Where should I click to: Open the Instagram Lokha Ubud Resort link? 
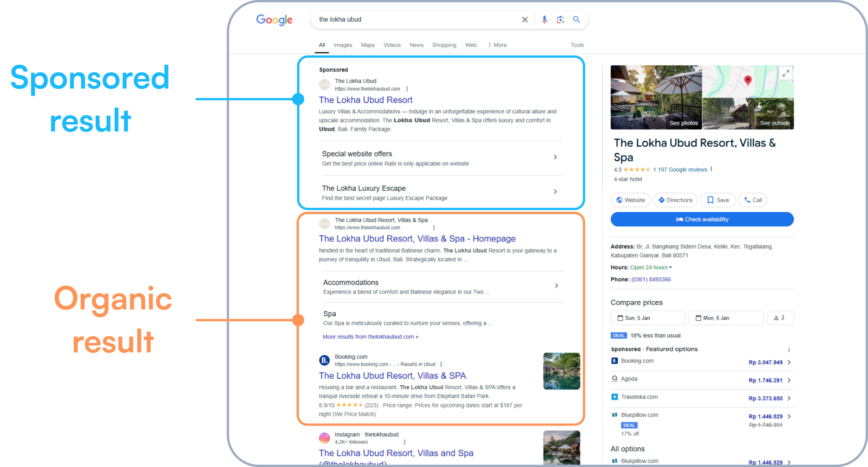[396, 453]
